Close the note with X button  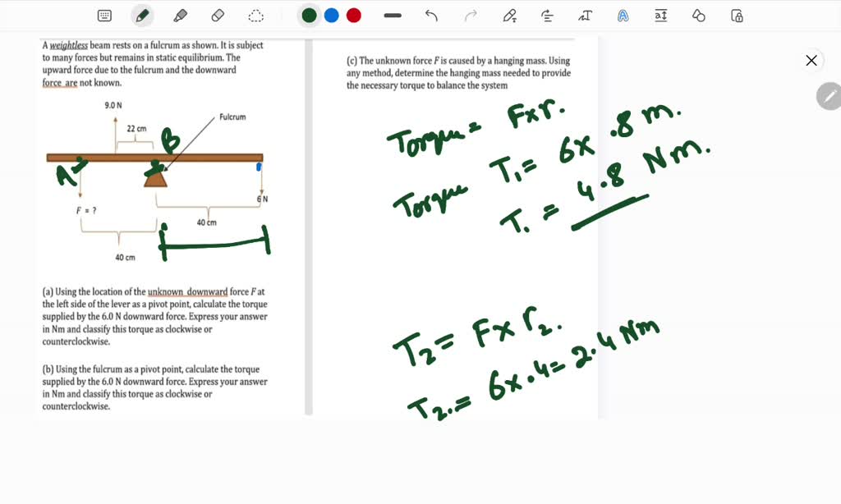click(x=811, y=60)
